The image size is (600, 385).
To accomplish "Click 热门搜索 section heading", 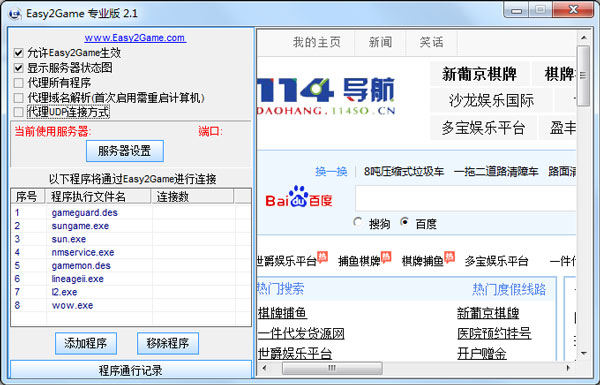I will (281, 289).
